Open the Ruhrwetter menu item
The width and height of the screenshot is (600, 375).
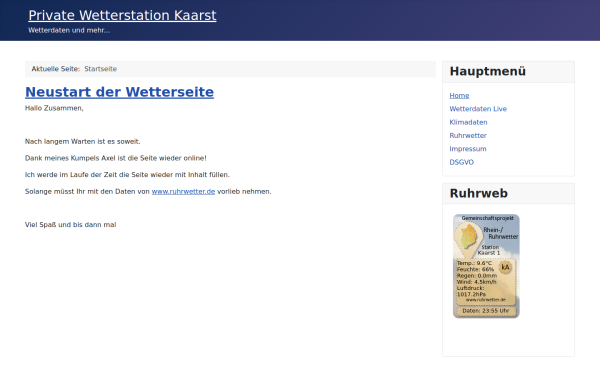468,135
